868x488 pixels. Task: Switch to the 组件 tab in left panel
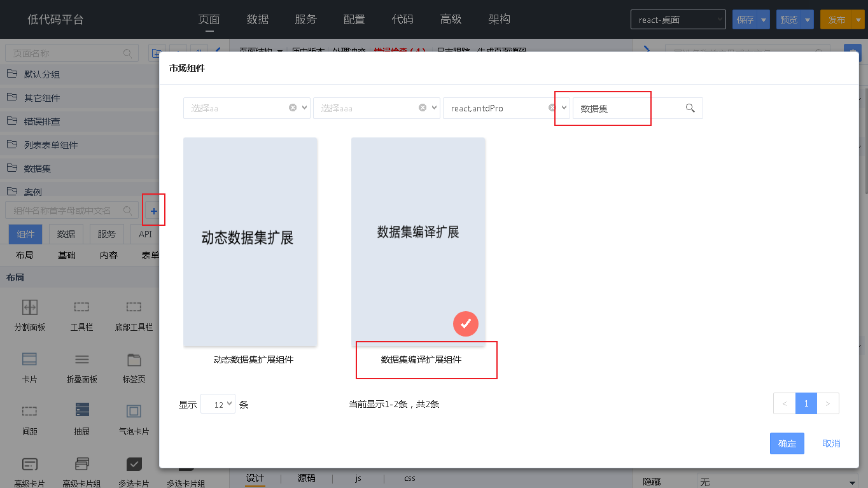point(25,234)
